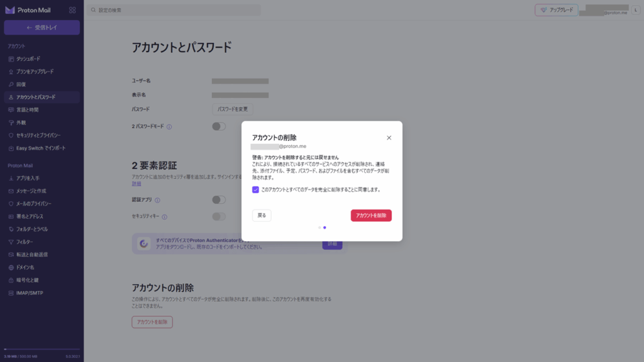644x362 pixels.
Task: Click the アップグレード button
Action: point(555,10)
